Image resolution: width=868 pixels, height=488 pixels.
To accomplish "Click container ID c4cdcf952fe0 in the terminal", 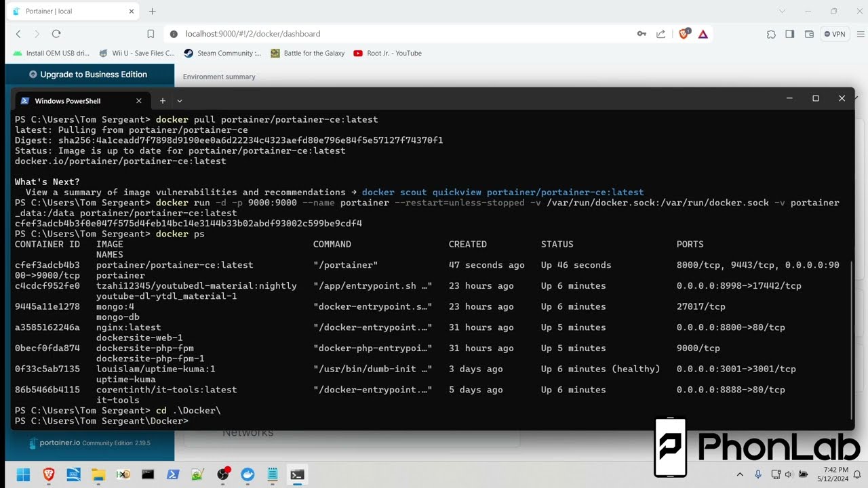I will (x=47, y=286).
